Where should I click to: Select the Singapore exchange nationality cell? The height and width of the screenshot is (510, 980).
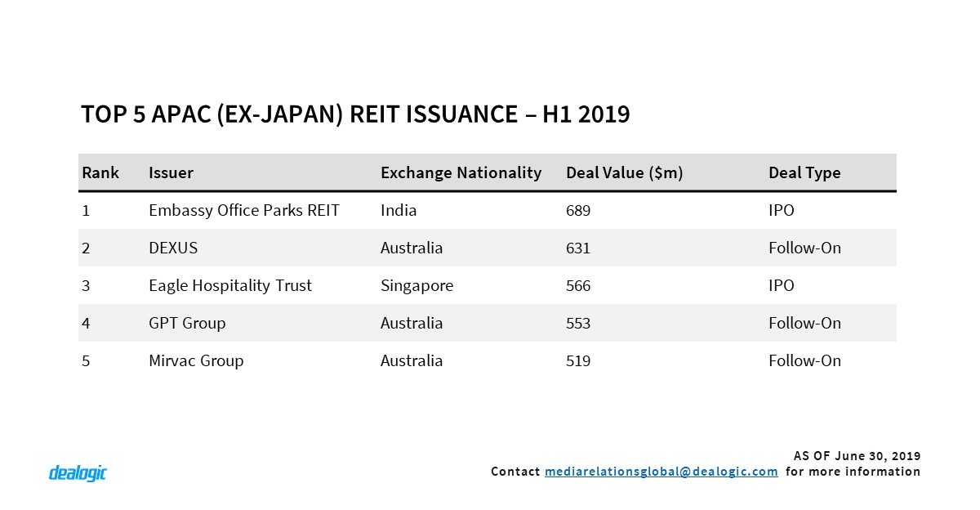click(x=416, y=286)
